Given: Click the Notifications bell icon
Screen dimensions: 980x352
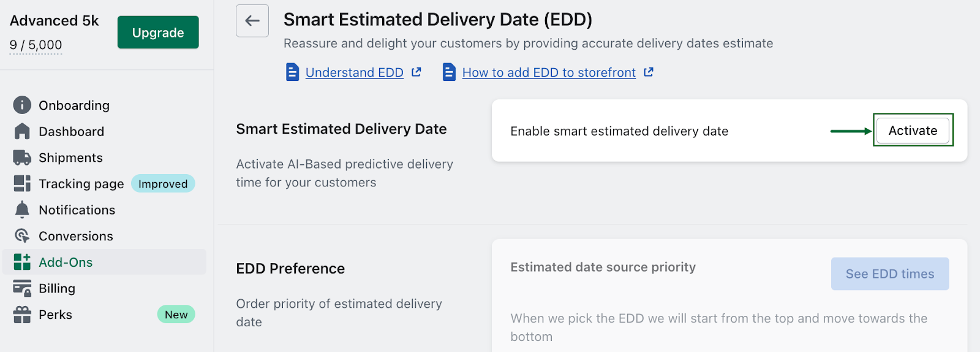Looking at the screenshot, I should [22, 210].
